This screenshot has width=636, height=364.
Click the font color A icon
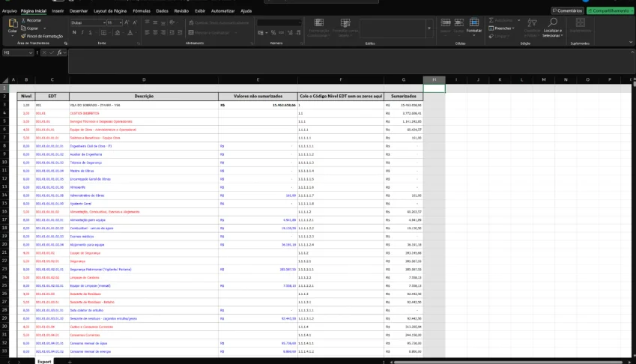[130, 32]
